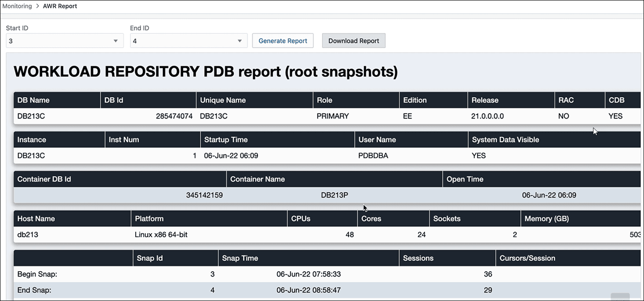Select Linux x86 64-bit platform value
This screenshot has height=301, width=644.
(x=161, y=235)
